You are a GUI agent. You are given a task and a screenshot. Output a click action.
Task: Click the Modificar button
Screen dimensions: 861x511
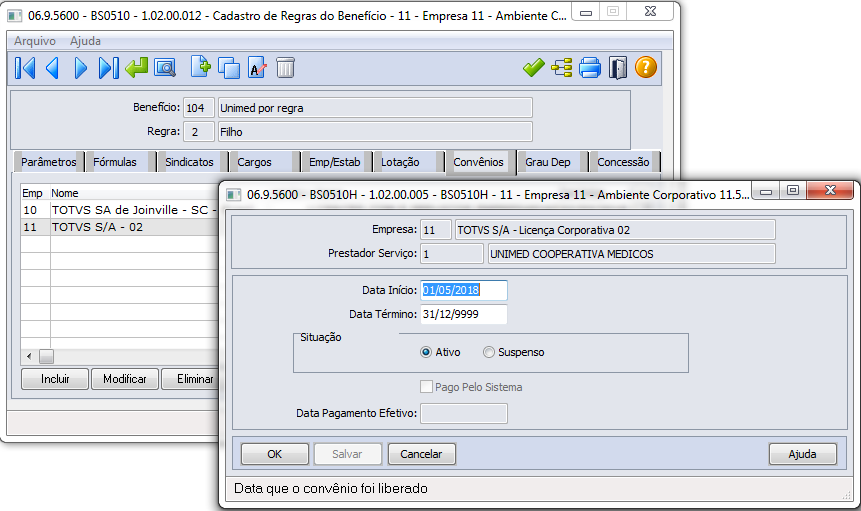125,379
